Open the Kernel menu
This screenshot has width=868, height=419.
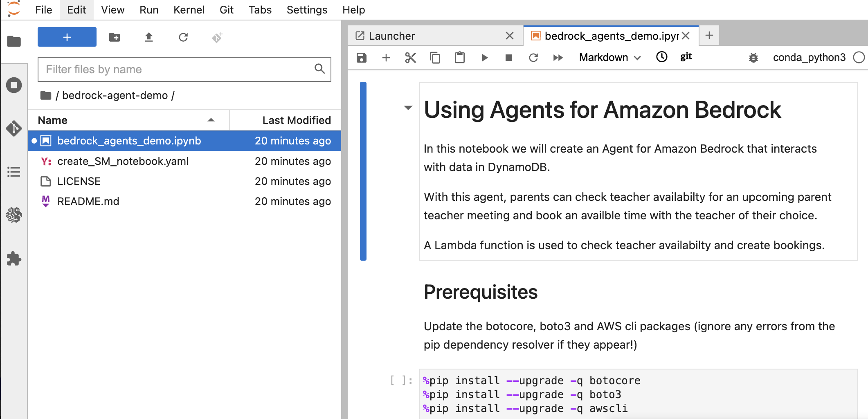[x=189, y=10]
